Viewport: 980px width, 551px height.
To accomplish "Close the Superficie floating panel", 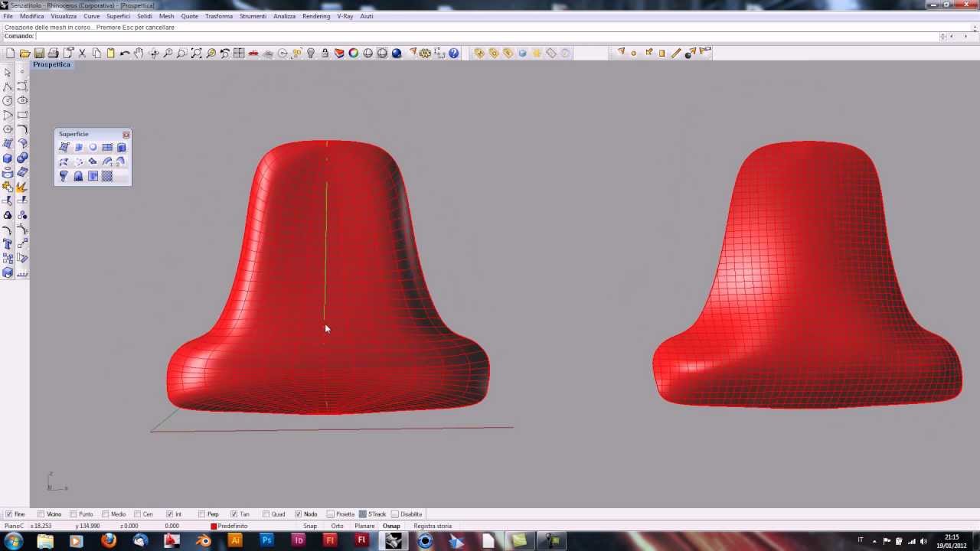I will click(126, 135).
